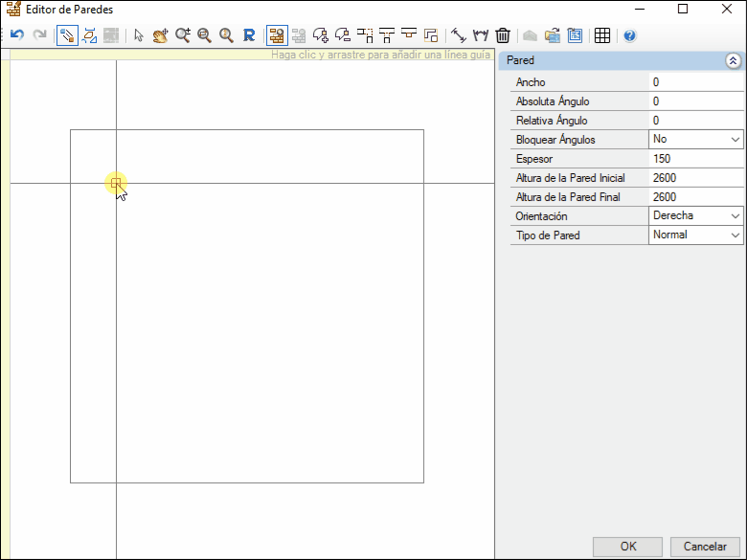Click the Espesor value 150
Screen dimensions: 747x560
696,159
